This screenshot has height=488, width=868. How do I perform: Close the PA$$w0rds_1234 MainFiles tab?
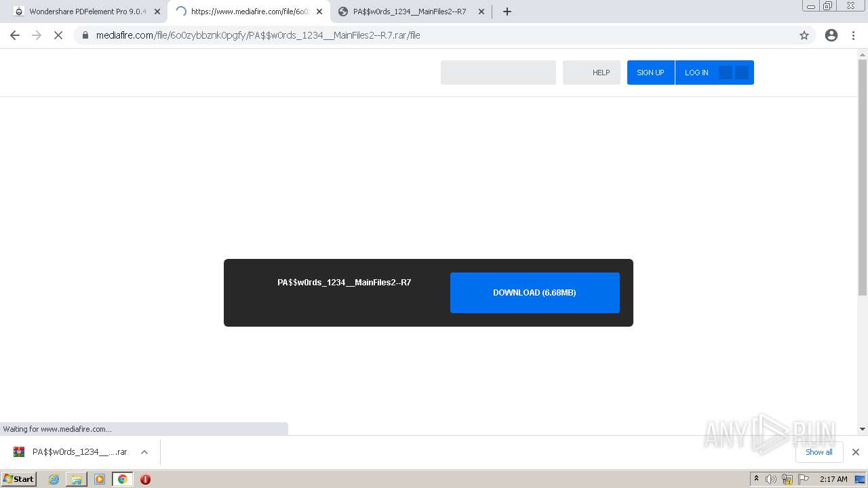[481, 12]
